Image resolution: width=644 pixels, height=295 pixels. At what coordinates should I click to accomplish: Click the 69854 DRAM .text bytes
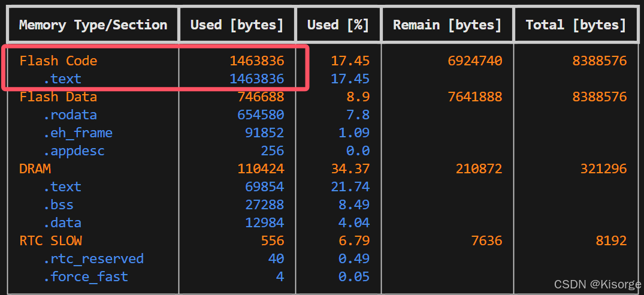pyautogui.click(x=265, y=186)
